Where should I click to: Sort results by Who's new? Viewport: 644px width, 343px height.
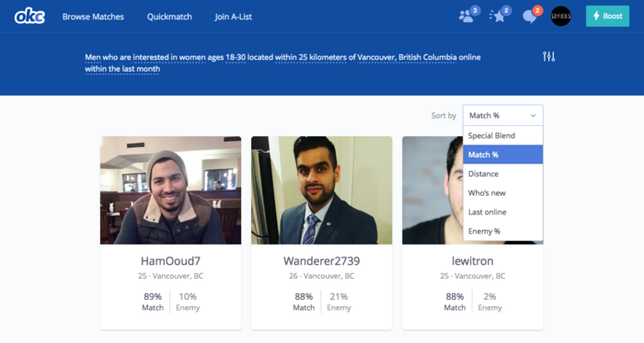[502, 193]
